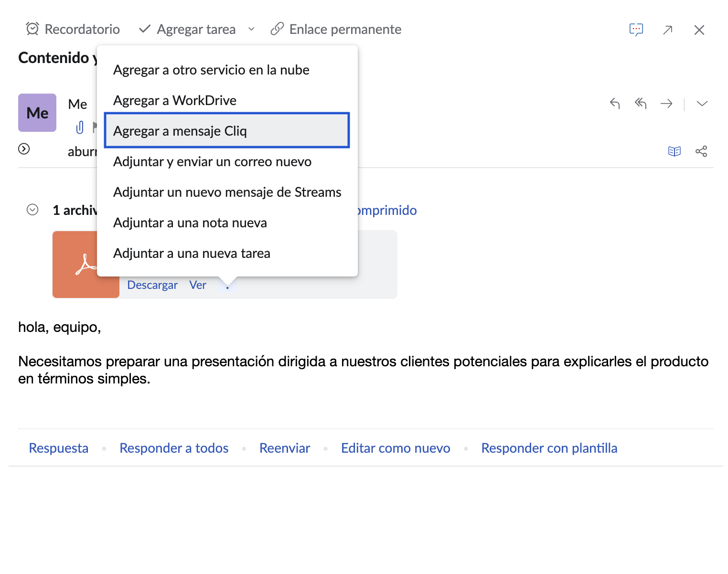
Task: Click the reply arrow icon
Action: point(615,104)
